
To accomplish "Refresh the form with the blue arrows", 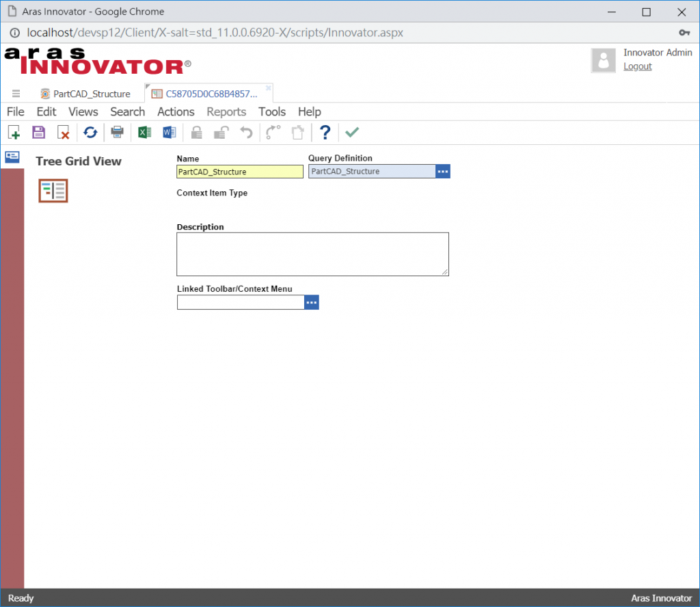I will [91, 133].
